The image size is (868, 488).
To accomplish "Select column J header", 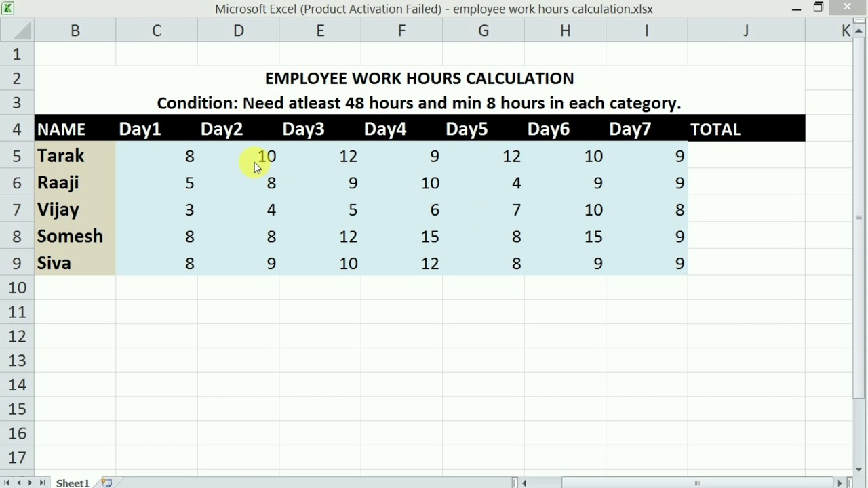I will click(747, 30).
